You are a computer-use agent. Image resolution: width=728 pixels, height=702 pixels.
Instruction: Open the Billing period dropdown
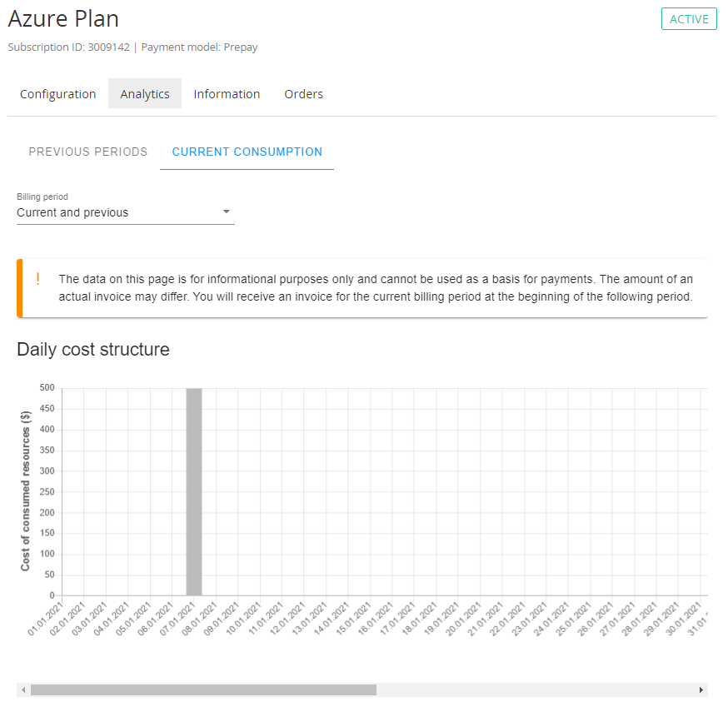125,212
